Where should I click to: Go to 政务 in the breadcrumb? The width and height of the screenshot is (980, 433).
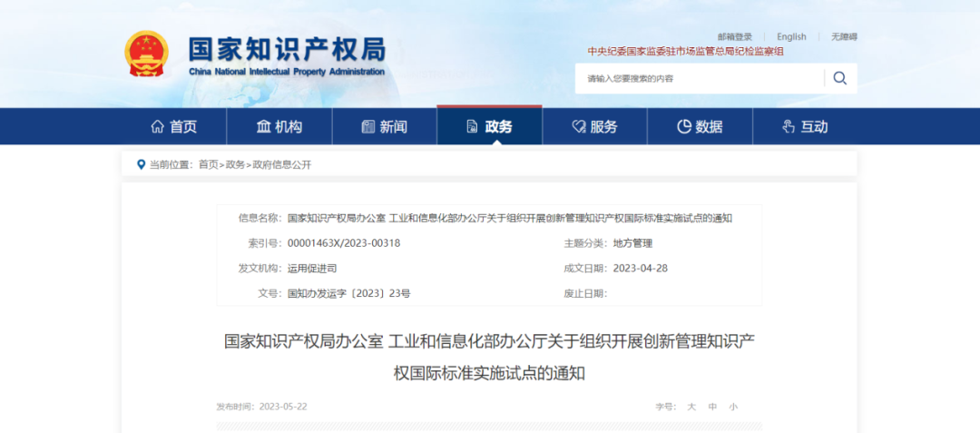pyautogui.click(x=235, y=164)
